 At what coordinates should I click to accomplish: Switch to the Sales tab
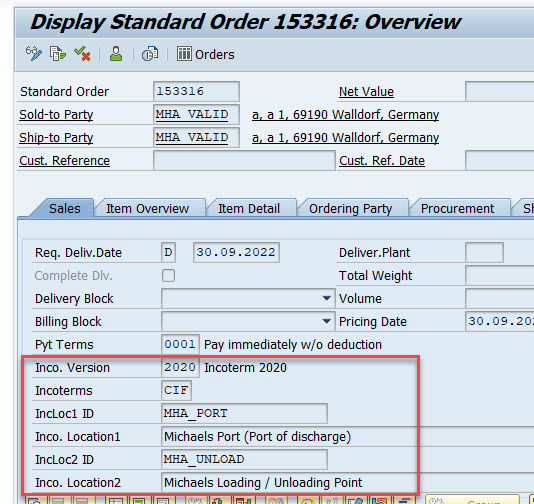(64, 208)
